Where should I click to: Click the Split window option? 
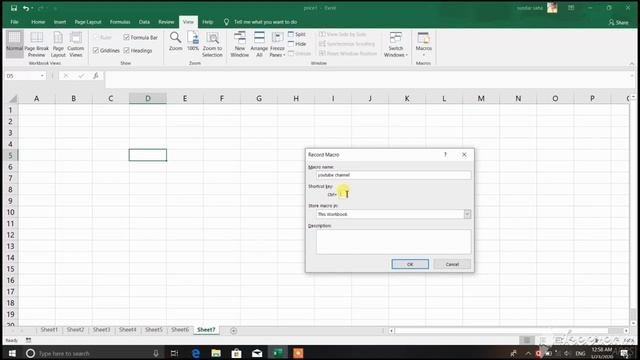(x=297, y=34)
